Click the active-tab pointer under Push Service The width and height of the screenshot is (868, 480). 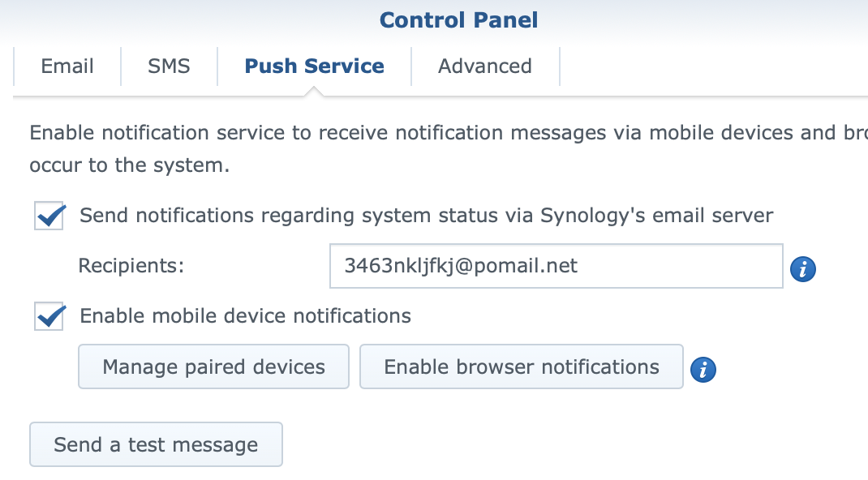click(314, 92)
